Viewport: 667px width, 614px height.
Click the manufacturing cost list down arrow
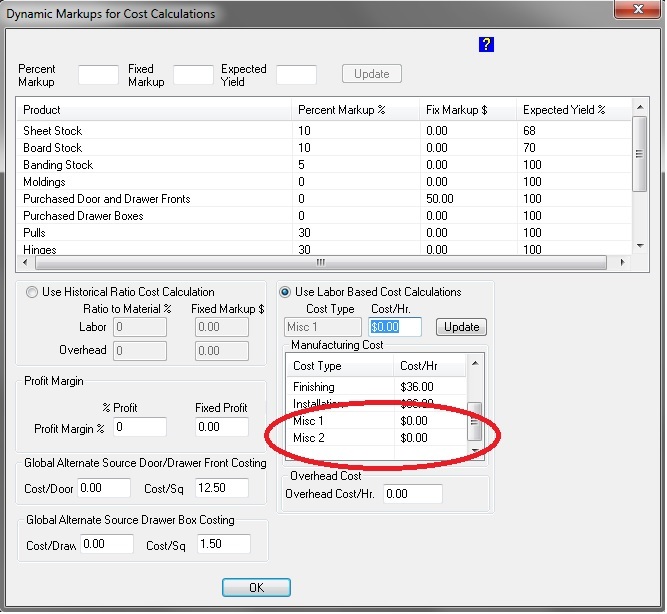(x=475, y=452)
